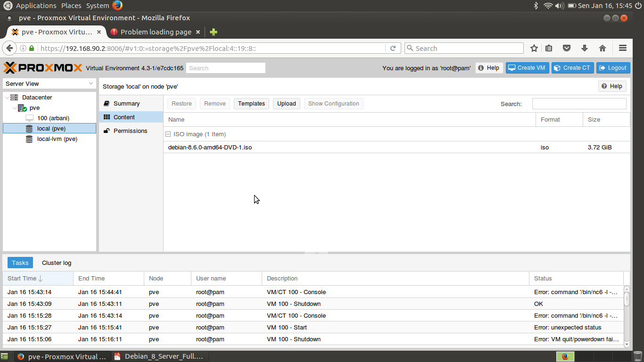Click the Show Configuration button
The height and width of the screenshot is (362, 644).
tap(334, 104)
